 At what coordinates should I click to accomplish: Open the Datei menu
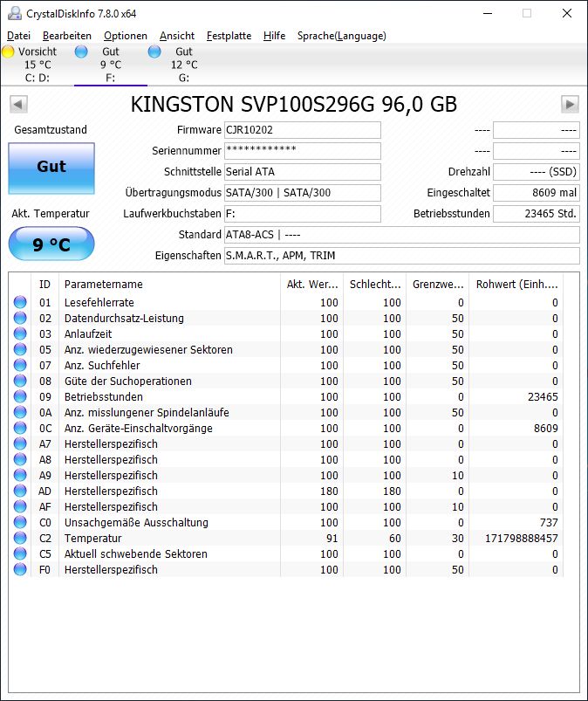(x=19, y=36)
